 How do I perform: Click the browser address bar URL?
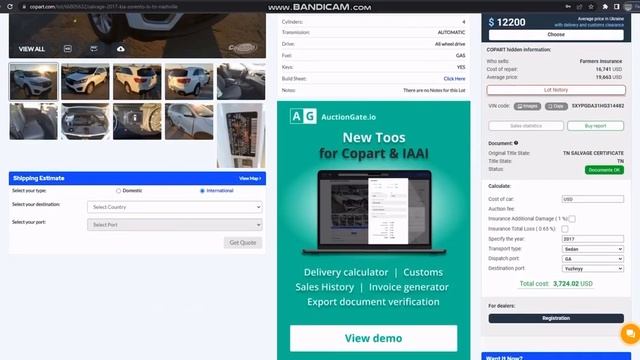point(104,7)
